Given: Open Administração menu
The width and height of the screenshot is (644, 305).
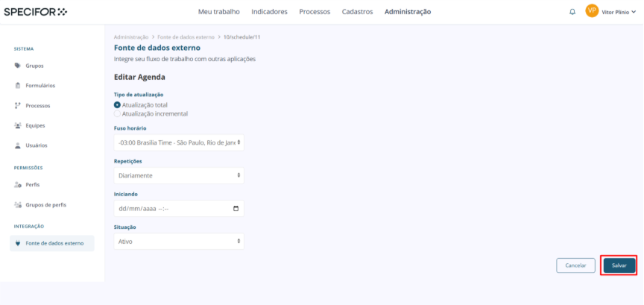Looking at the screenshot, I should pyautogui.click(x=408, y=12).
